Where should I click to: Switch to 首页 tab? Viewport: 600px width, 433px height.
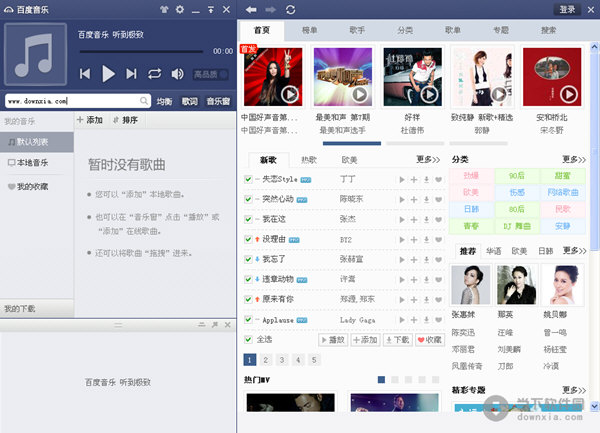tap(262, 30)
